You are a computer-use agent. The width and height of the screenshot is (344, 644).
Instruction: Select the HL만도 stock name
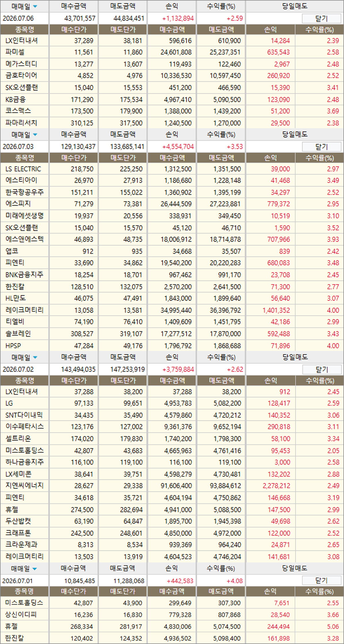click(16, 298)
